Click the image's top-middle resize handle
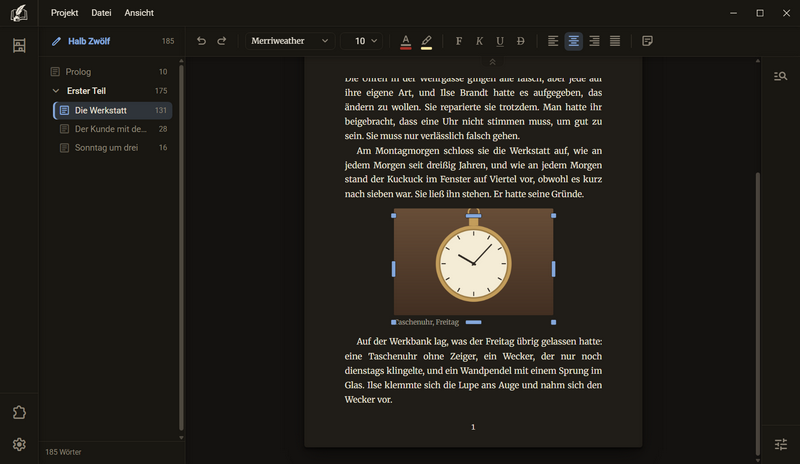Image resolution: width=800 pixels, height=464 pixels. click(473, 215)
